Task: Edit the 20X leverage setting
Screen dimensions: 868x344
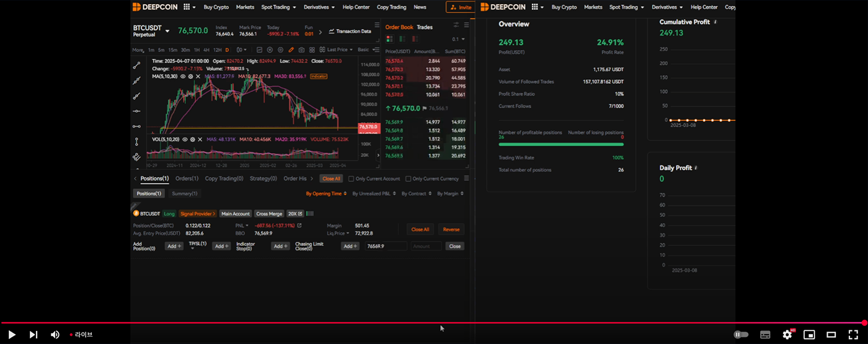Action: click(x=294, y=214)
